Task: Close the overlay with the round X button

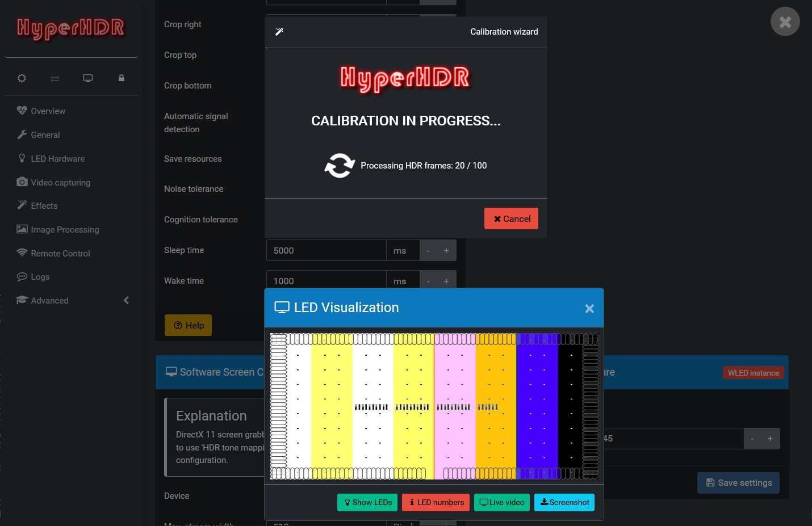Action: pyautogui.click(x=785, y=22)
